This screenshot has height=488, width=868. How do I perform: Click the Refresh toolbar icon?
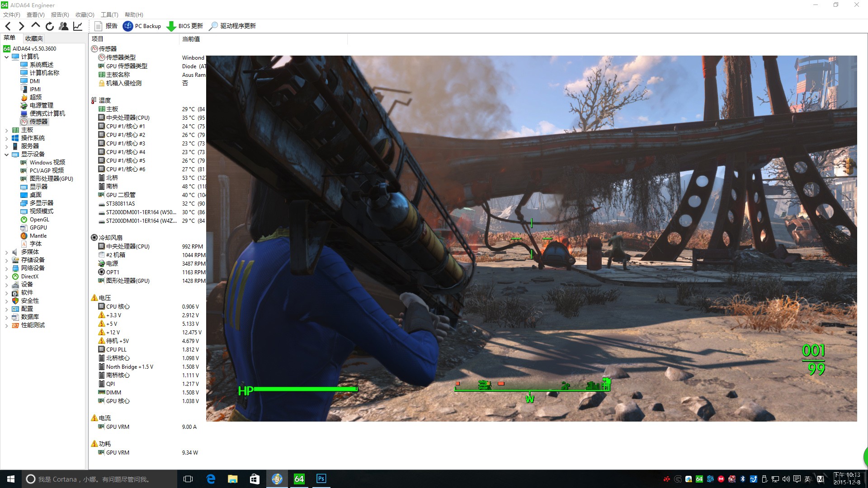[49, 26]
